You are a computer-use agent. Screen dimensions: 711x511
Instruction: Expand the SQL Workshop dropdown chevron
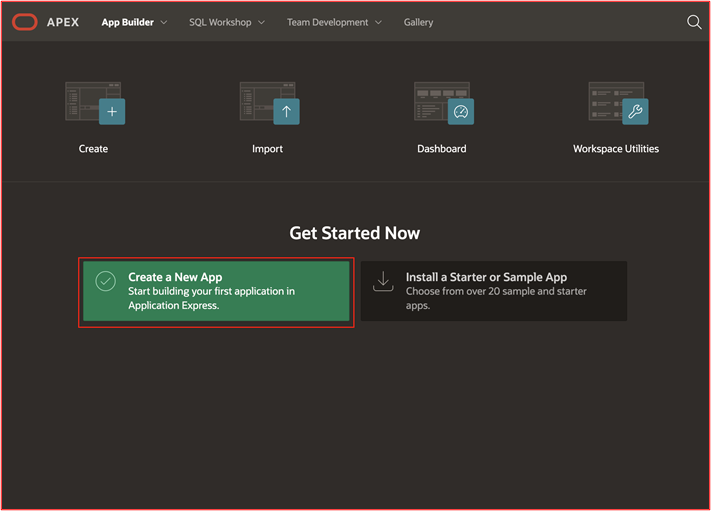point(262,22)
